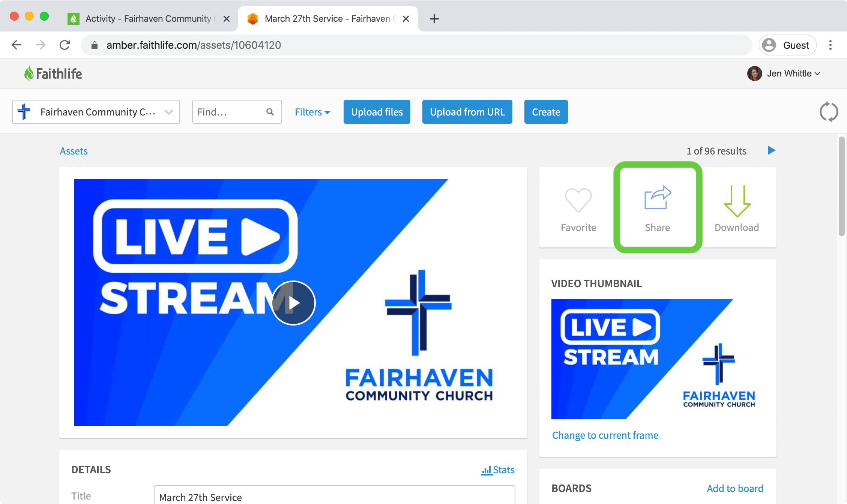Image resolution: width=847 pixels, height=504 pixels.
Task: Mark the asset as Favorite
Action: 578,209
